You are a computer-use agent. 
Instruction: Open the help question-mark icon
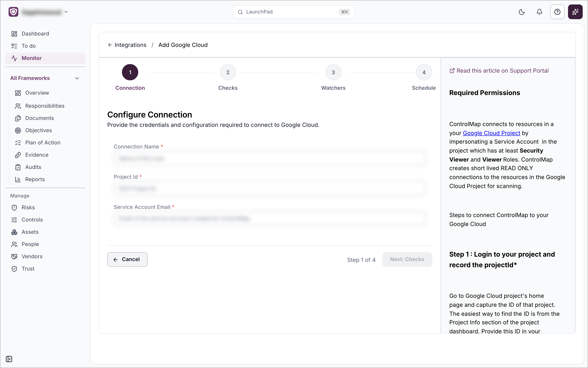[557, 12]
